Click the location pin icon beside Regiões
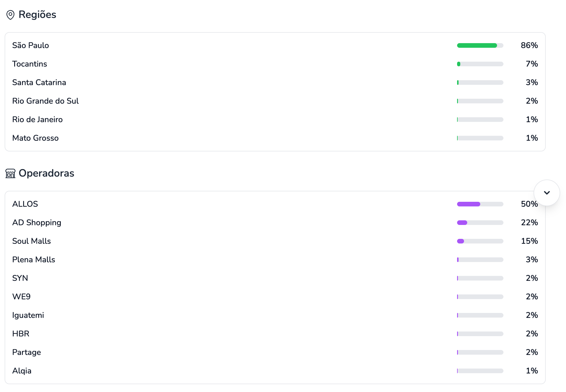Viewport: 566px width, 392px height. [x=10, y=15]
